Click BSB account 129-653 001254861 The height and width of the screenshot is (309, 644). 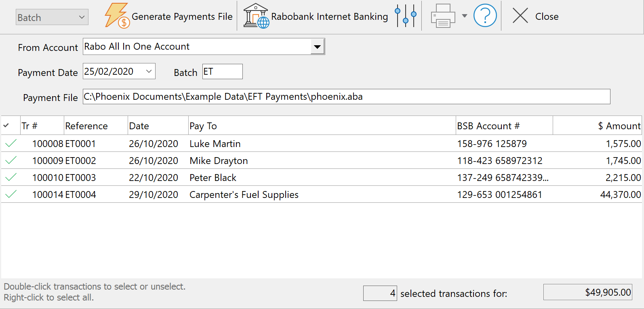tap(499, 195)
